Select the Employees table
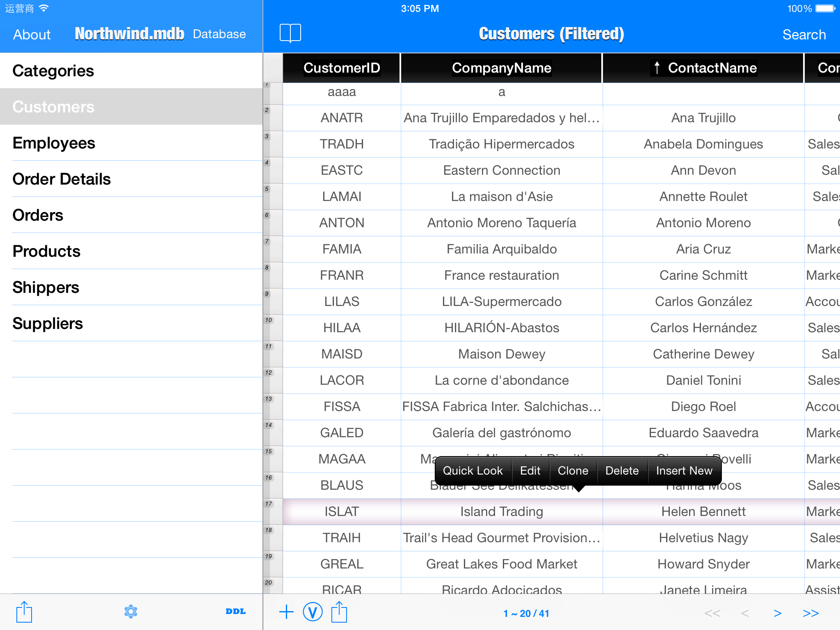 coord(54,143)
